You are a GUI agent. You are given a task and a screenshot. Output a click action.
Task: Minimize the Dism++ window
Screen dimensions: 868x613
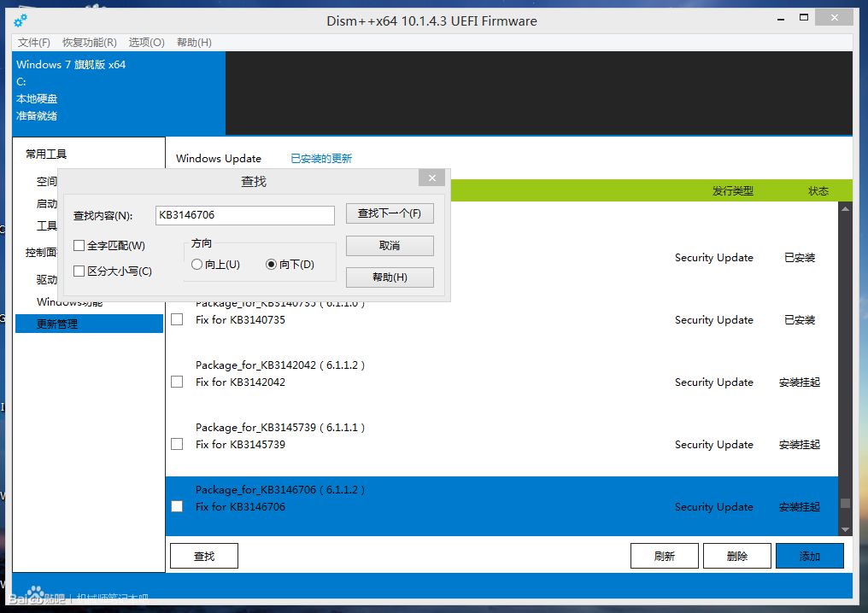tap(781, 20)
